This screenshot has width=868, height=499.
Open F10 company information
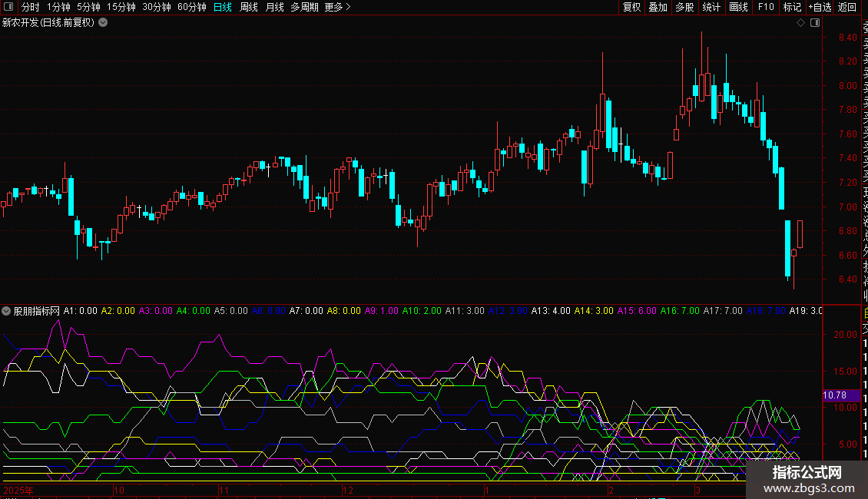766,8
